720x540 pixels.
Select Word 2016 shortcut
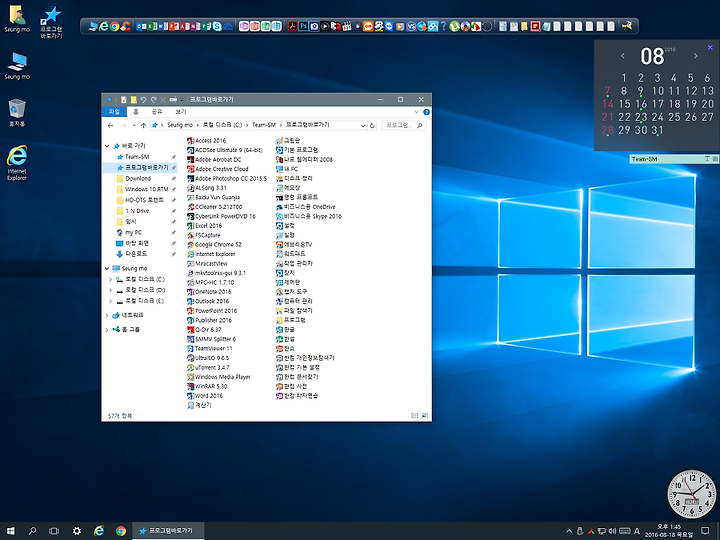tap(205, 396)
